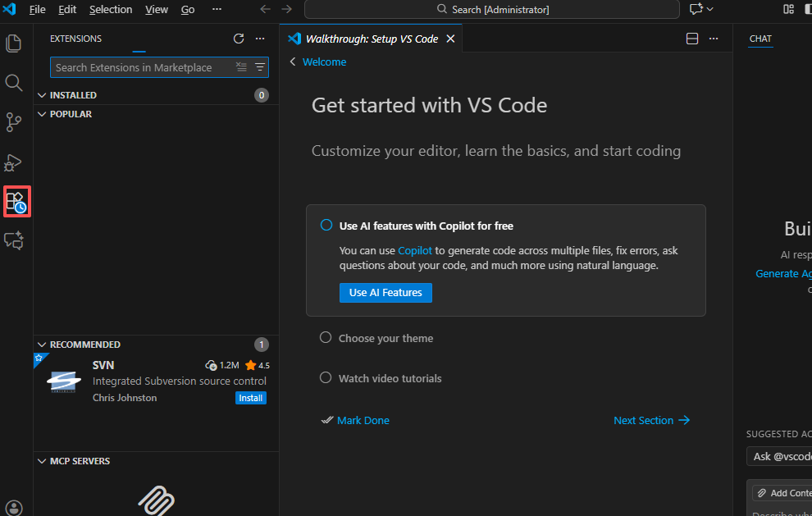Screen dimensions: 812x516
Task: Click the INSTALLED count badge showing 0
Action: 262,95
